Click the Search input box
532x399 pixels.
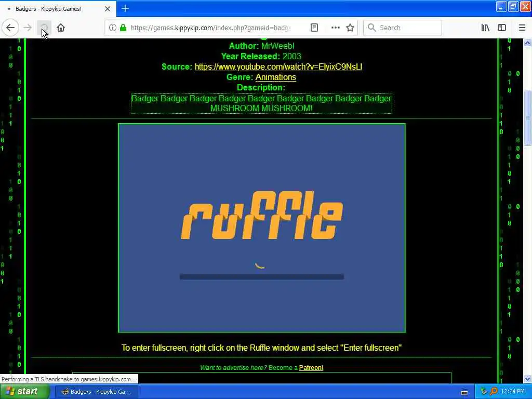pyautogui.click(x=403, y=28)
